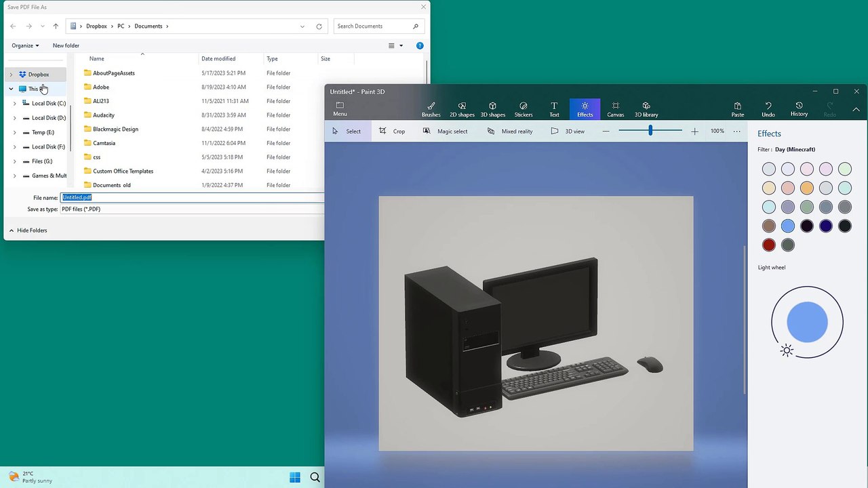
Task: Open taskbar Search
Action: [x=315, y=477]
